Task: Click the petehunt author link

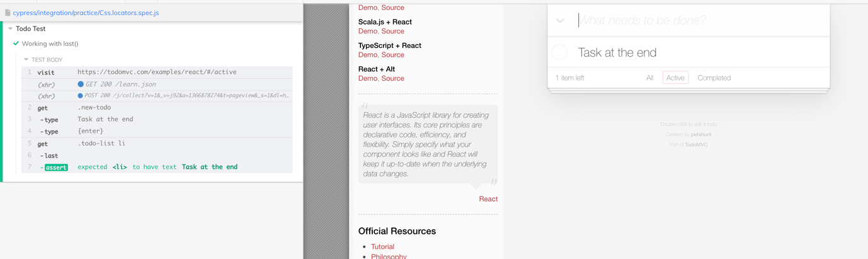Action: (x=700, y=134)
